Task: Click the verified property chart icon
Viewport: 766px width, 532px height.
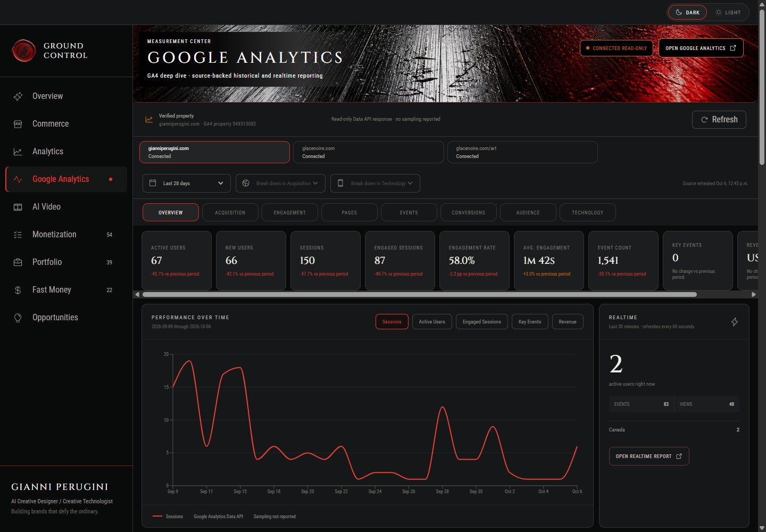Action: (x=149, y=120)
